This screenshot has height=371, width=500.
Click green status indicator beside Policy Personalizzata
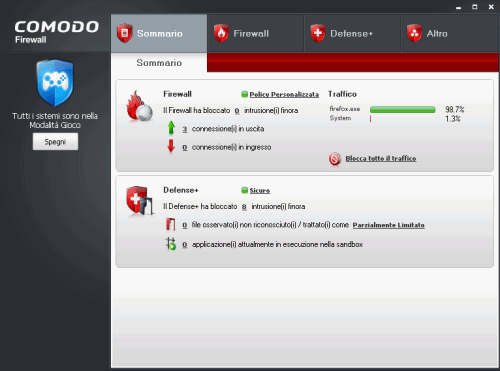coord(244,94)
